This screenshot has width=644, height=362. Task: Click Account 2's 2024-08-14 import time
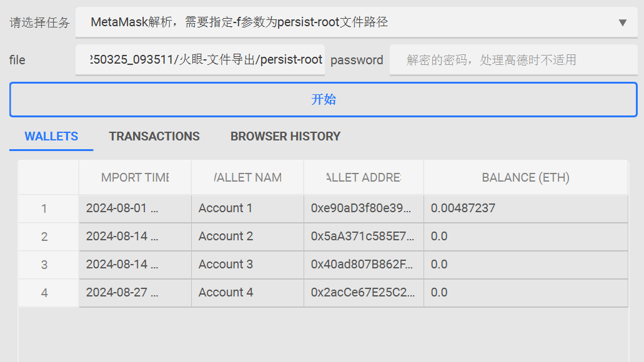click(135, 237)
